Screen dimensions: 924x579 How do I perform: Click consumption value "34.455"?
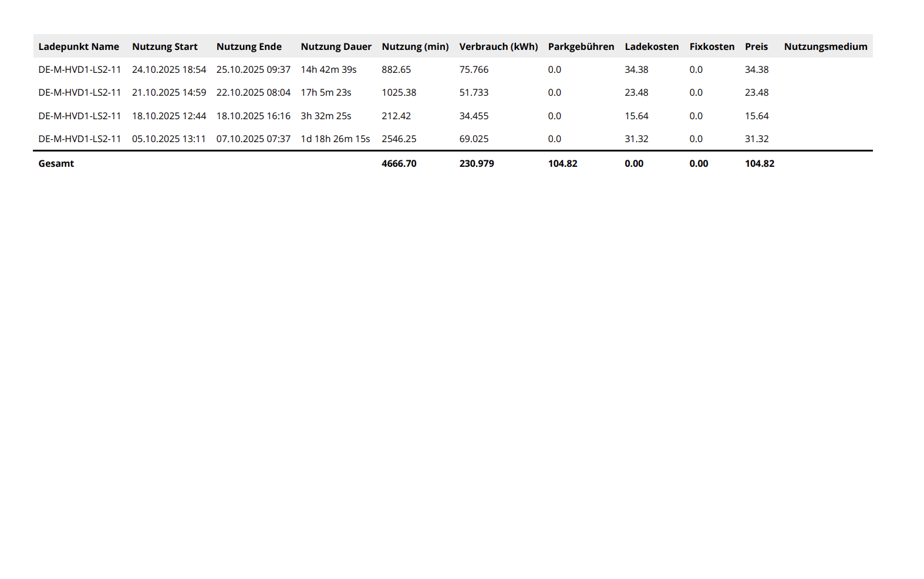pos(474,116)
